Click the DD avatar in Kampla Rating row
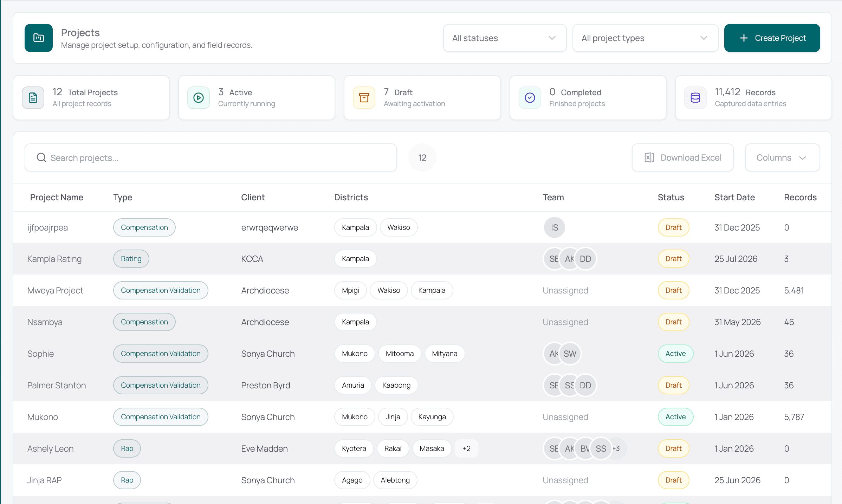 click(x=585, y=259)
